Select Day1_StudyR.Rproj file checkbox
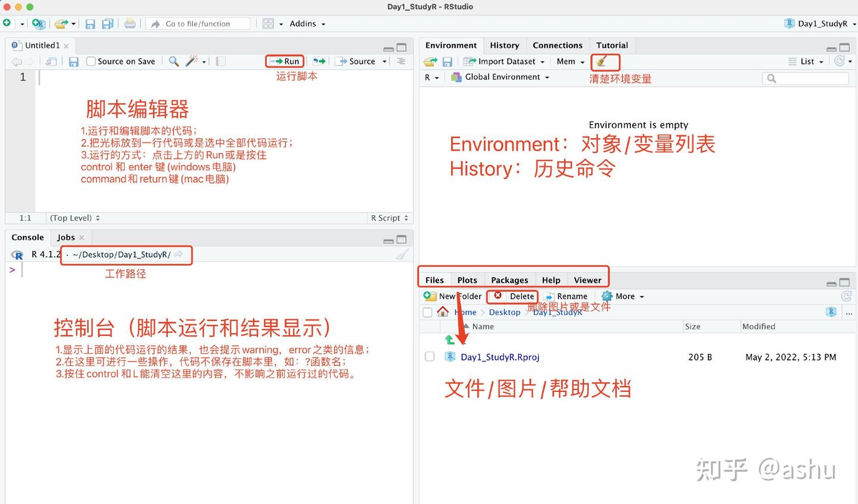This screenshot has height=504, width=858. coord(430,356)
